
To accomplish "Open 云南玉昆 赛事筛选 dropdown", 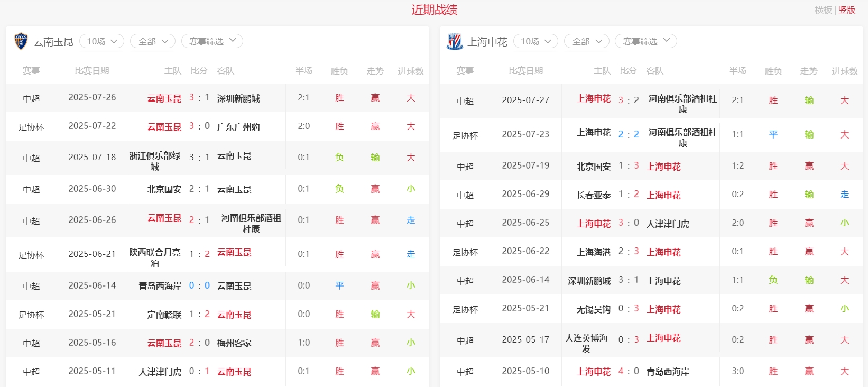I will (x=212, y=41).
